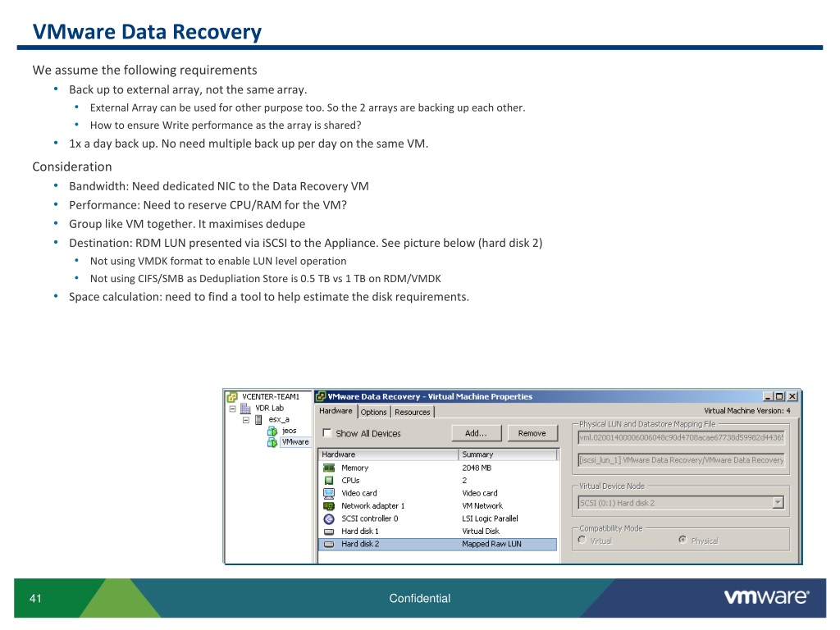Click the VDR Lab datacenter icon
Viewport: 840px width, 630px height.
(245, 409)
